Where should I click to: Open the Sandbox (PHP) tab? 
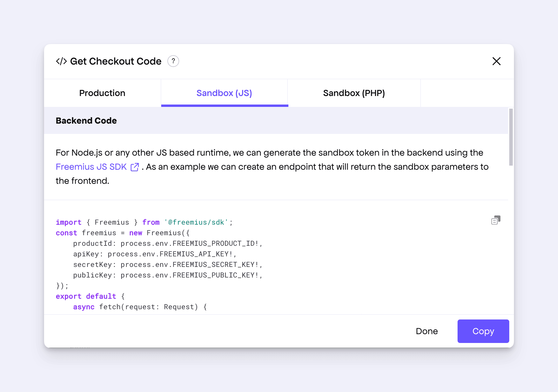(x=354, y=93)
